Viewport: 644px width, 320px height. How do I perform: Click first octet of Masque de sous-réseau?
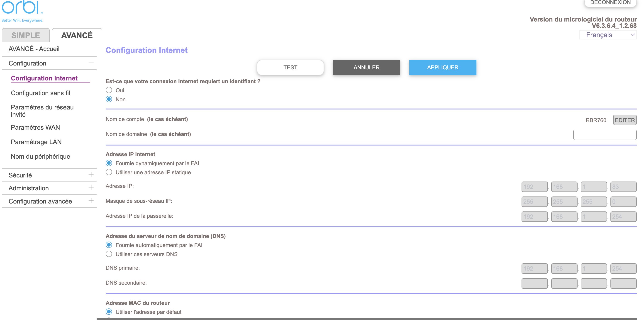click(x=534, y=202)
